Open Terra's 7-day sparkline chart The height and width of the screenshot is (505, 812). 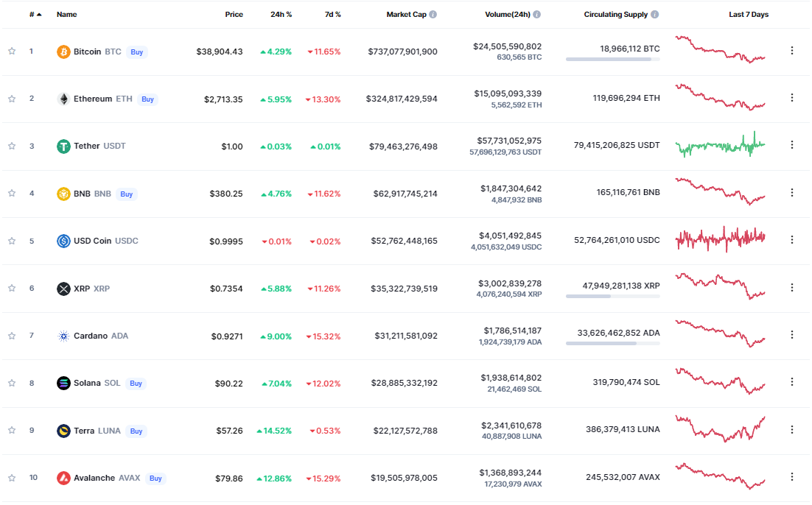tap(721, 429)
